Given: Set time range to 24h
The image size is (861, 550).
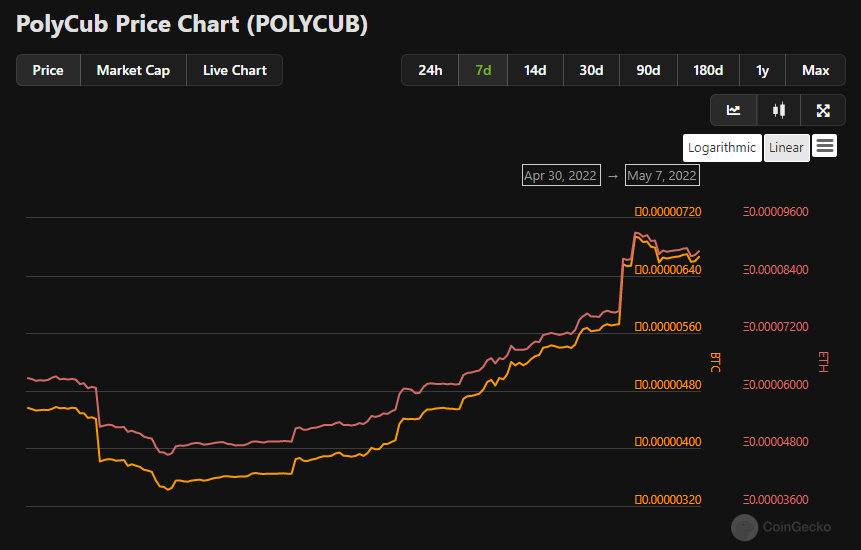Looking at the screenshot, I should [430, 70].
